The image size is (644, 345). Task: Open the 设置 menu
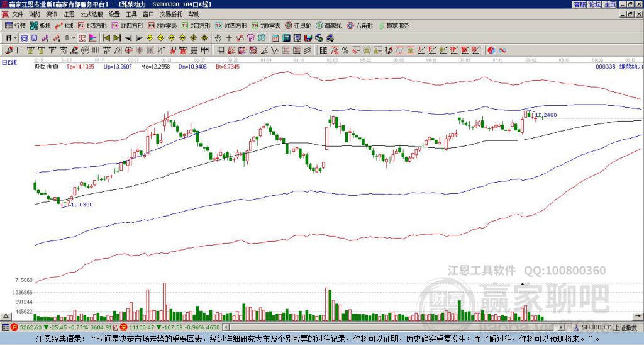pyautogui.click(x=114, y=14)
